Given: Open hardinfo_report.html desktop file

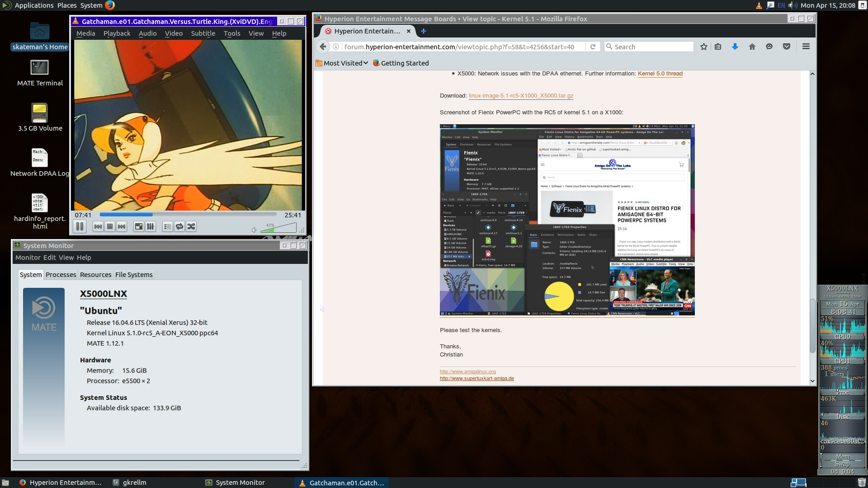Looking at the screenshot, I should pos(40,211).
